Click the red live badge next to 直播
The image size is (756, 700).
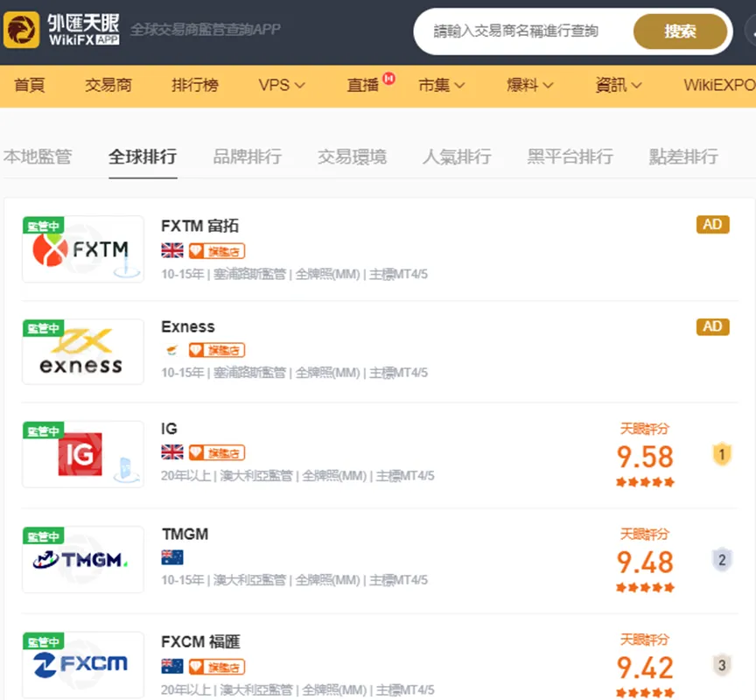[x=389, y=79]
